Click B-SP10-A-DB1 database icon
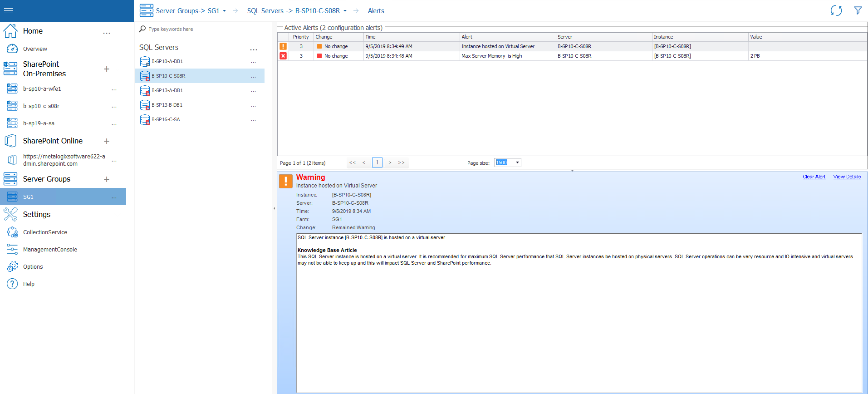The height and width of the screenshot is (394, 868). pyautogui.click(x=145, y=61)
